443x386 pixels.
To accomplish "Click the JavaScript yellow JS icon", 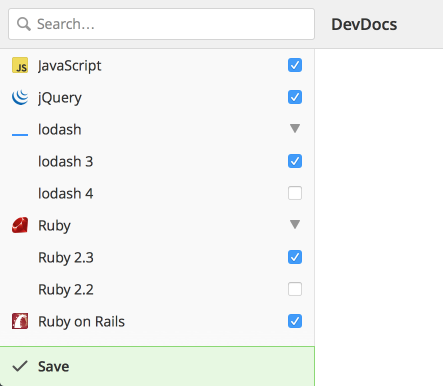I will 20,65.
